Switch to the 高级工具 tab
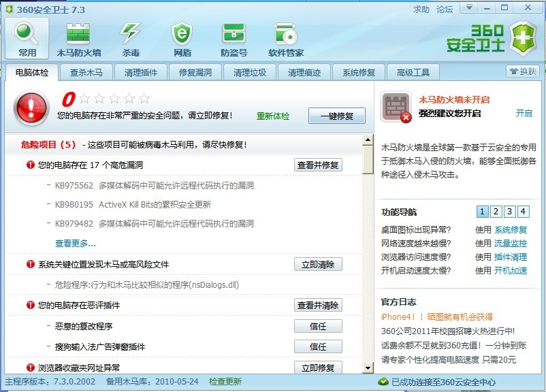Screen dimensions: 546x392 [x=413, y=72]
